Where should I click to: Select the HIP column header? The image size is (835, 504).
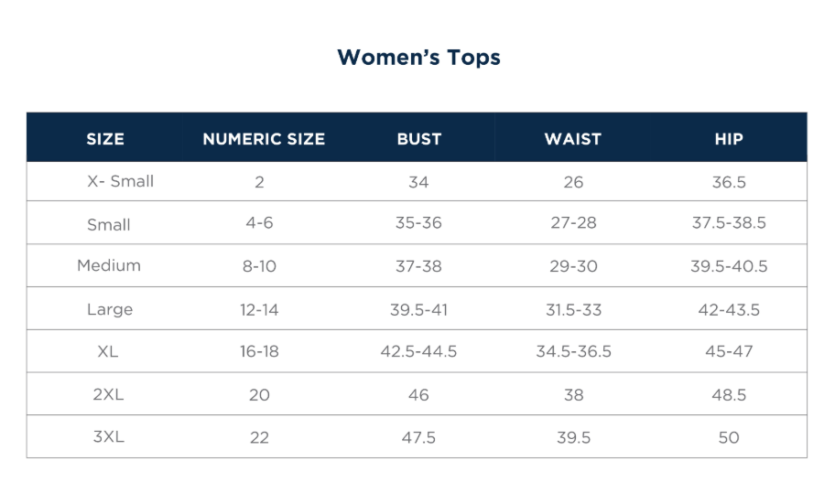pyautogui.click(x=729, y=139)
